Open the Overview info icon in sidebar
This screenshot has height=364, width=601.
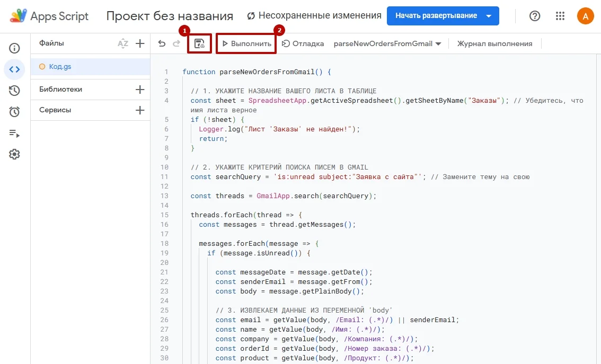click(14, 48)
